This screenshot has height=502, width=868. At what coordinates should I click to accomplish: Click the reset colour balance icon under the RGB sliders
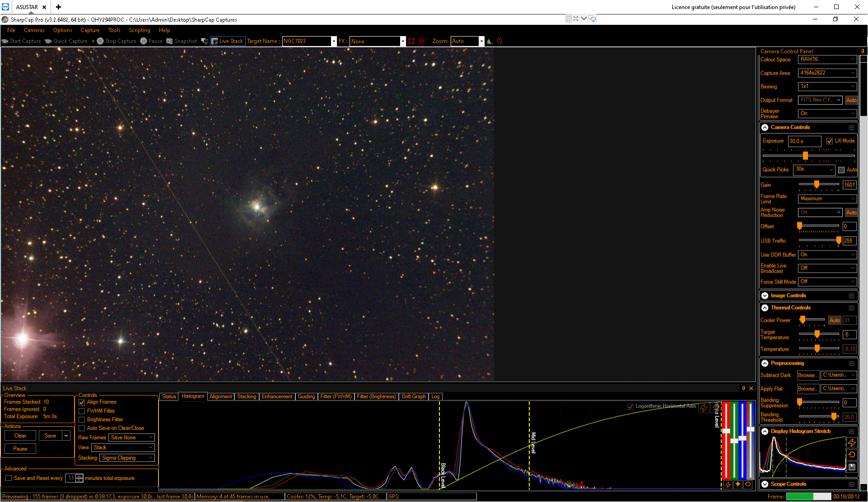click(x=748, y=484)
